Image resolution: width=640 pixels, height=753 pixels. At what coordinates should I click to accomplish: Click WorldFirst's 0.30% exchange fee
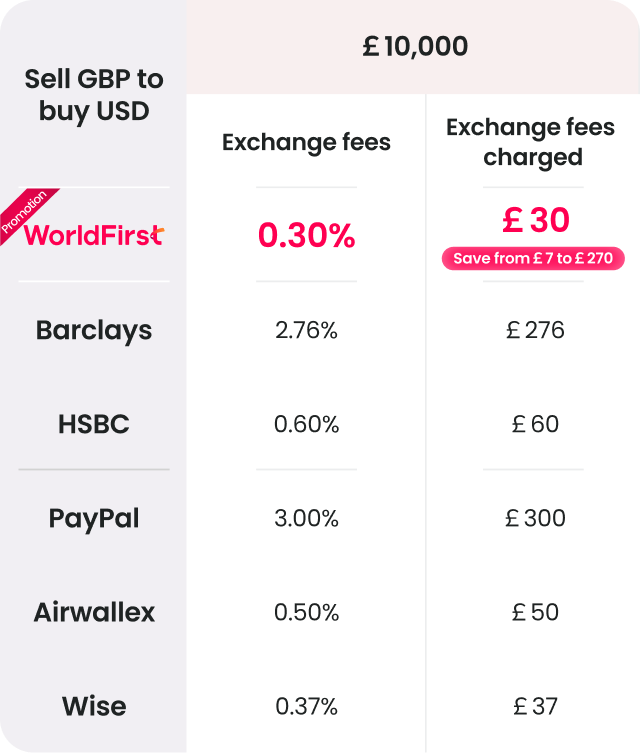point(306,236)
